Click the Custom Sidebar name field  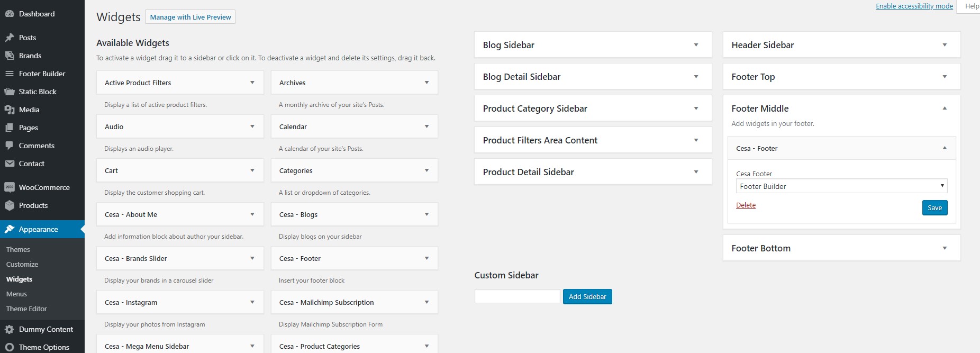(x=517, y=296)
